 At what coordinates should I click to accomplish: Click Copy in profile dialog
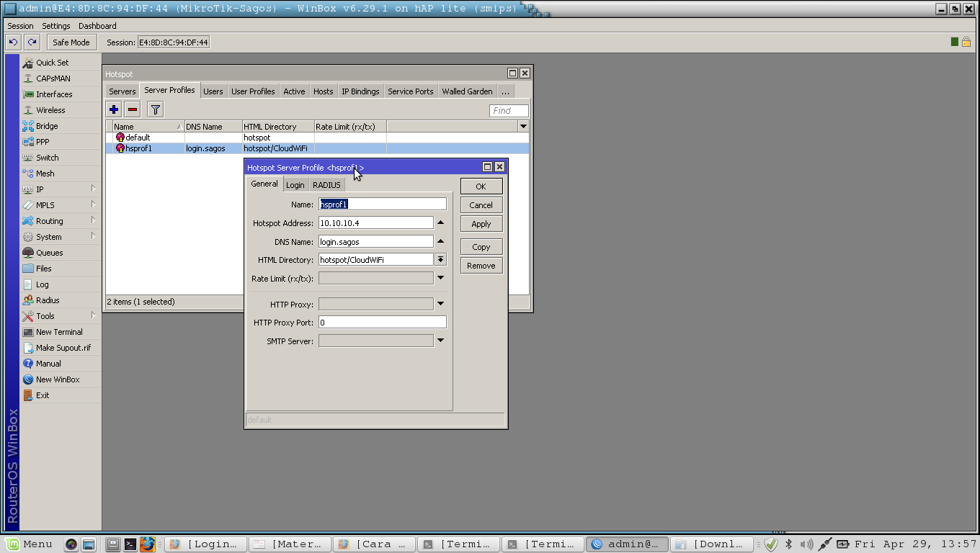point(481,247)
